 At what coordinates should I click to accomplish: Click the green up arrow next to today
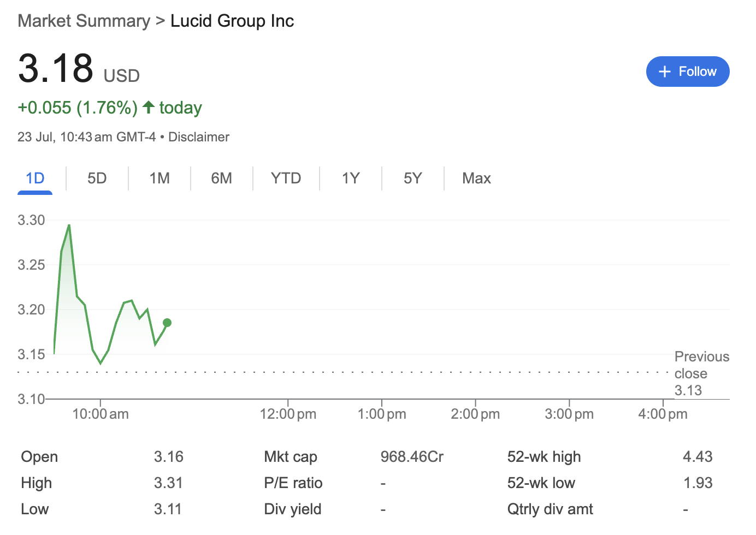(x=149, y=107)
